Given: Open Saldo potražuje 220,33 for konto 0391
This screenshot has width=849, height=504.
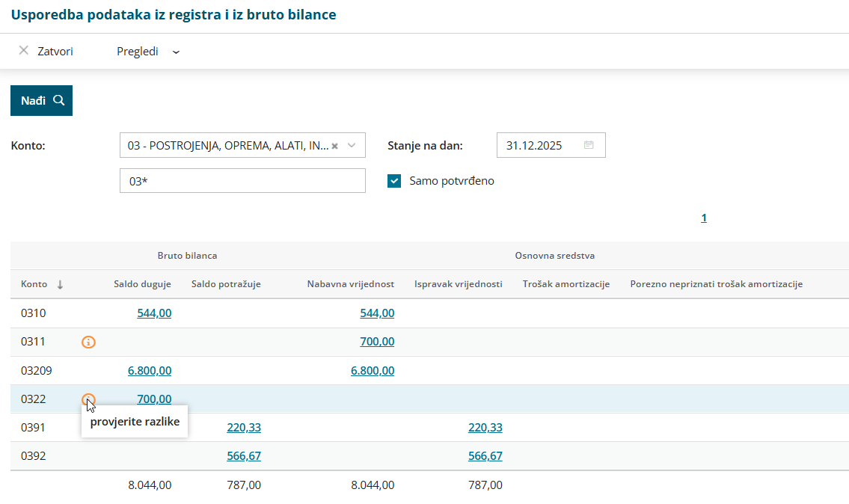Looking at the screenshot, I should click(x=244, y=427).
